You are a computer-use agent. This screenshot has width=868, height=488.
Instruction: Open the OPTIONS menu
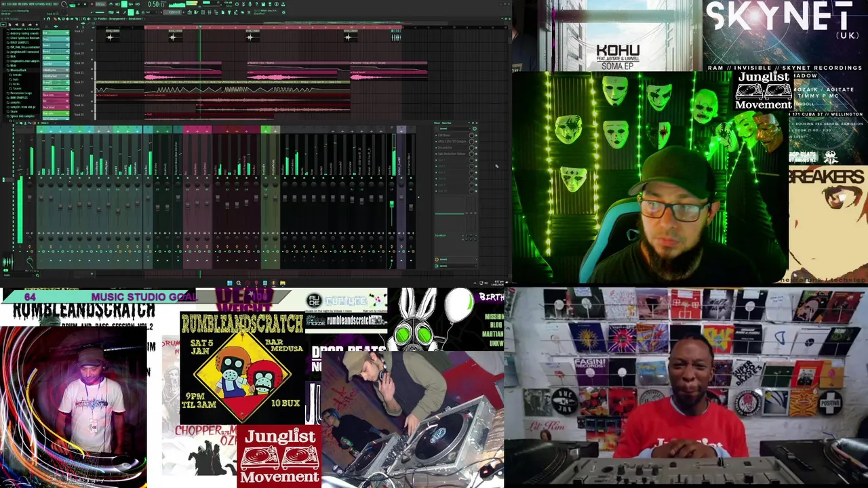(x=39, y=4)
